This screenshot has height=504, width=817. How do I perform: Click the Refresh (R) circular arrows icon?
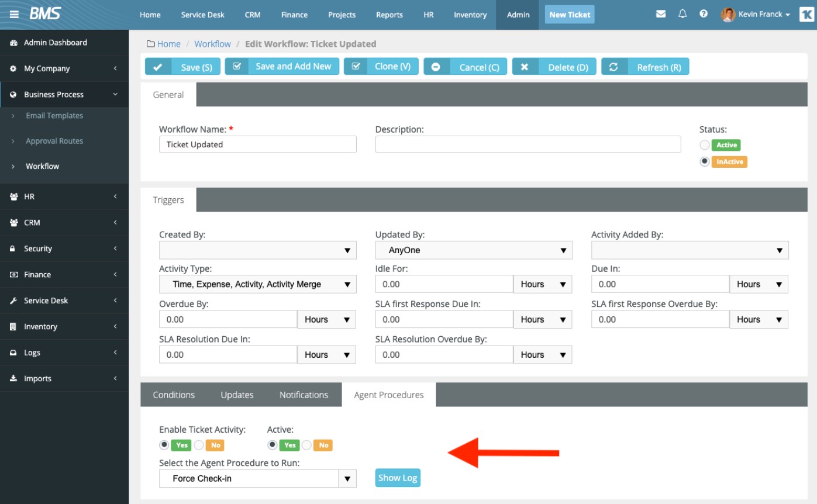tap(613, 67)
